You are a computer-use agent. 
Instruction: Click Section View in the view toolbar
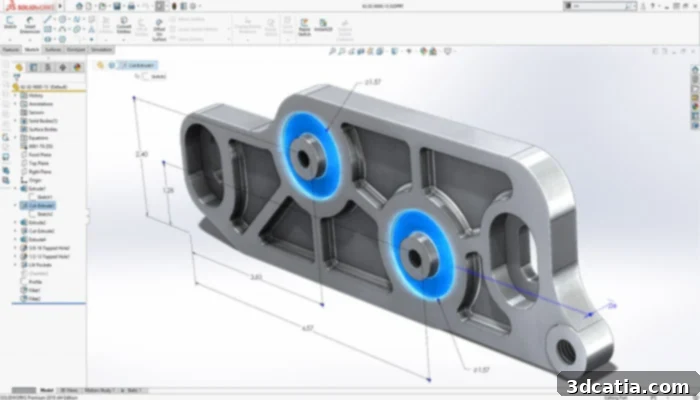click(x=361, y=52)
